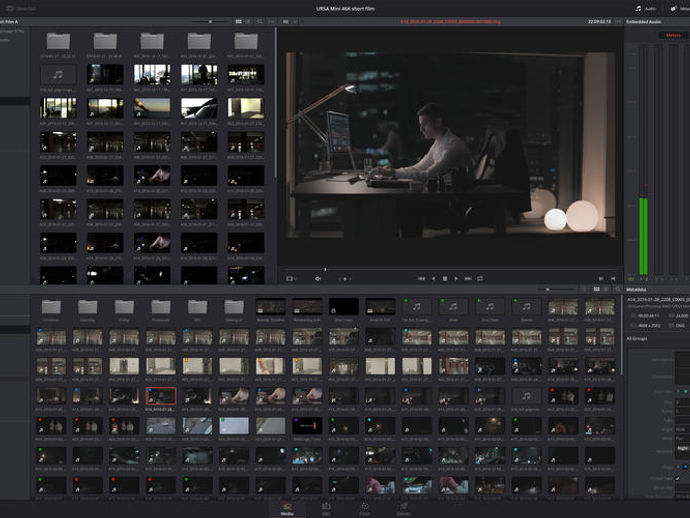Image resolution: width=690 pixels, height=518 pixels.
Task: Toggle the Audio panel button at top right
Action: pyautogui.click(x=645, y=8)
